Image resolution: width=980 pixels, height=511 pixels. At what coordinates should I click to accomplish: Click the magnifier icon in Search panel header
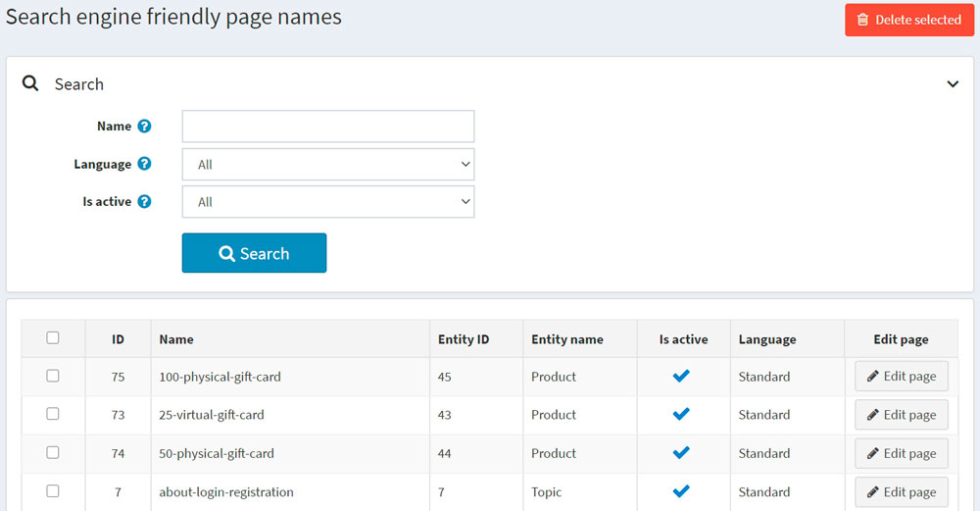pos(30,84)
